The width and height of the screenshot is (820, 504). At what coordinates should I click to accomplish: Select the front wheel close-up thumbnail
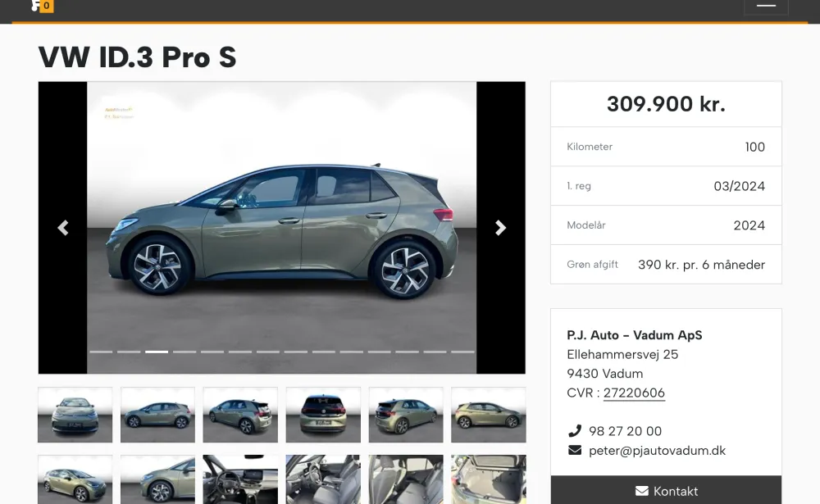[157, 479]
